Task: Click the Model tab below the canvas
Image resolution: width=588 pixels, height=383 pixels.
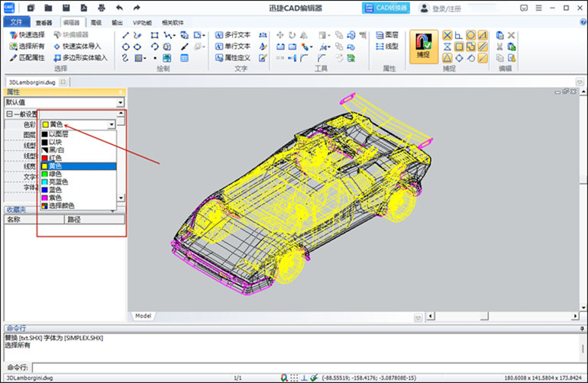Action: click(144, 316)
